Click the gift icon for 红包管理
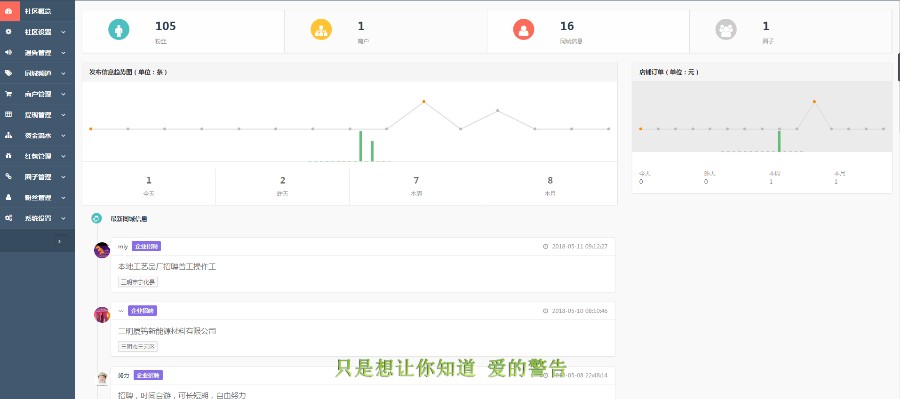 click(8, 156)
